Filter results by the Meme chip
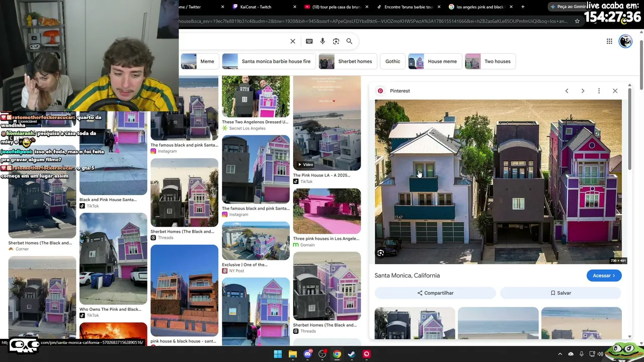This screenshot has height=362, width=644. click(x=199, y=61)
